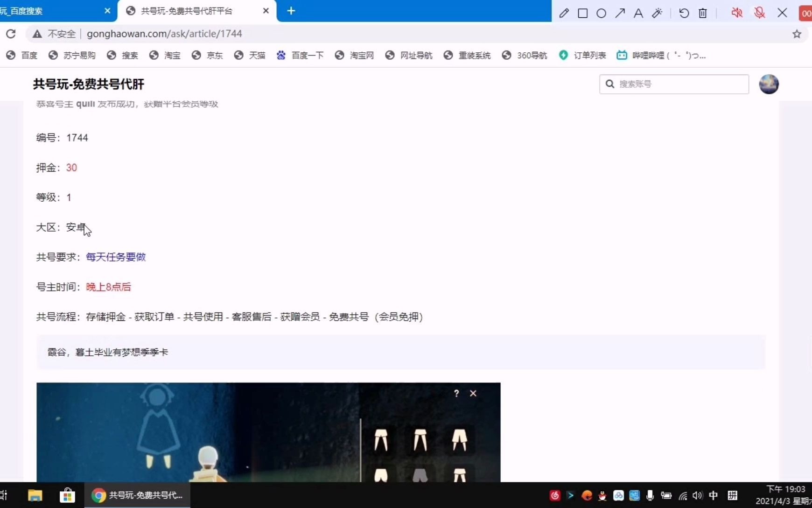The width and height of the screenshot is (812, 508).
Task: Click the tray microphone icon
Action: point(650,495)
